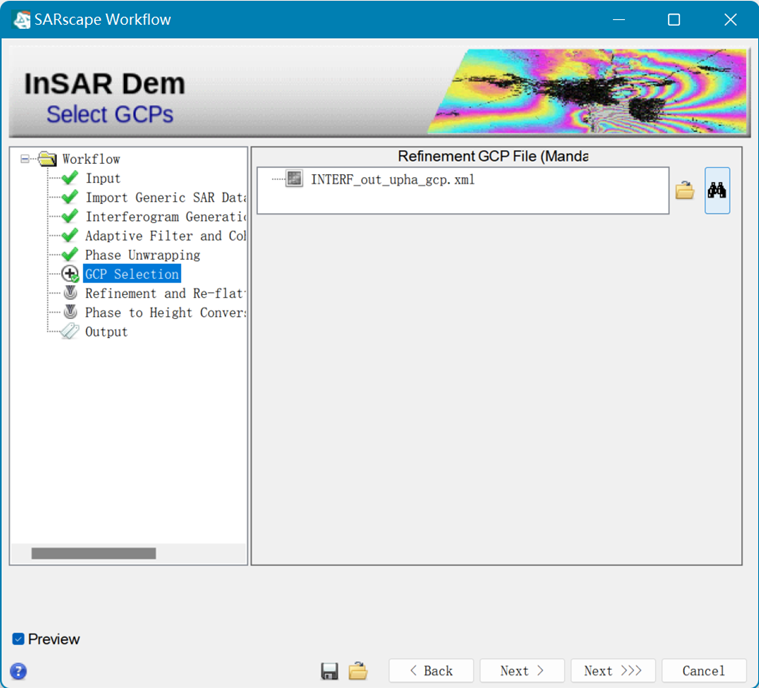Click the Workflow root label
The width and height of the screenshot is (759, 688).
tap(91, 159)
